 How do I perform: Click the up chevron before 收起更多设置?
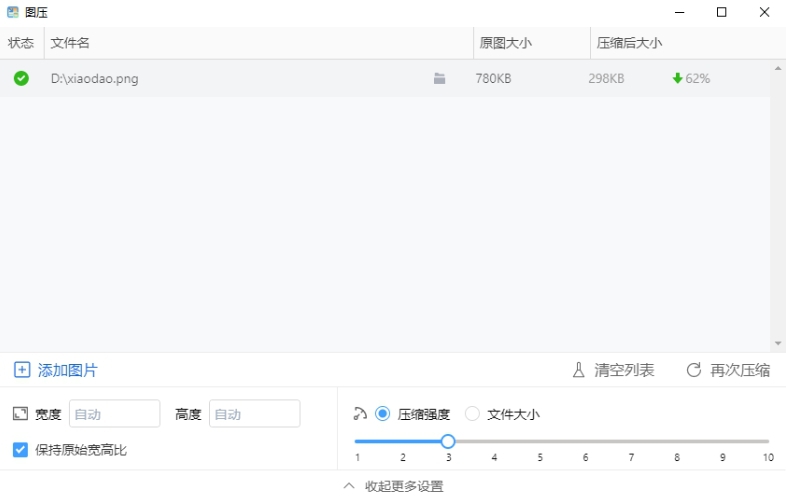pos(349,485)
